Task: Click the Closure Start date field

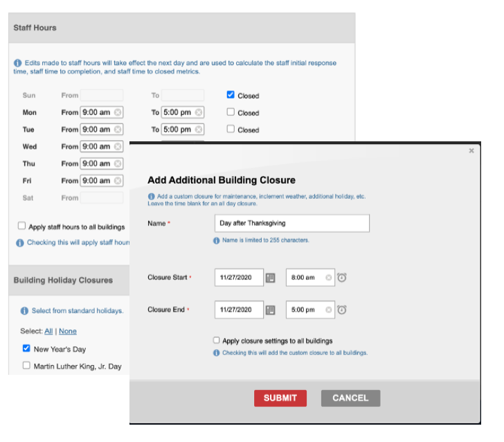Action: (239, 278)
